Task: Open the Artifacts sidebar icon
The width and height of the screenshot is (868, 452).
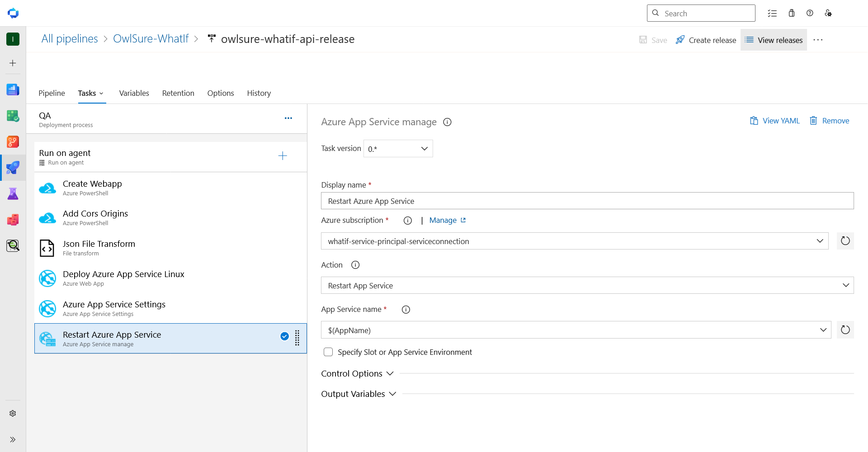Action: click(x=13, y=220)
